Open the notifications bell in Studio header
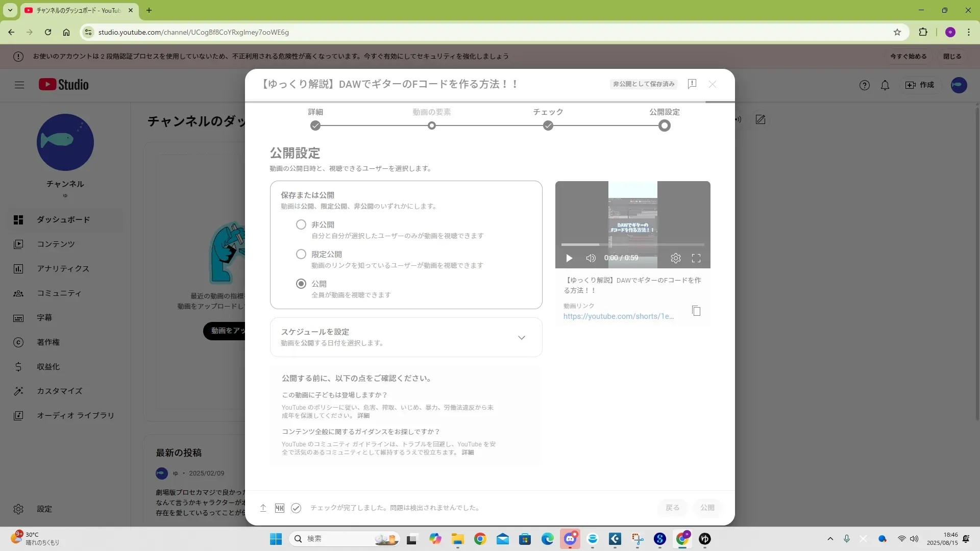This screenshot has height=551, width=980. point(885,85)
